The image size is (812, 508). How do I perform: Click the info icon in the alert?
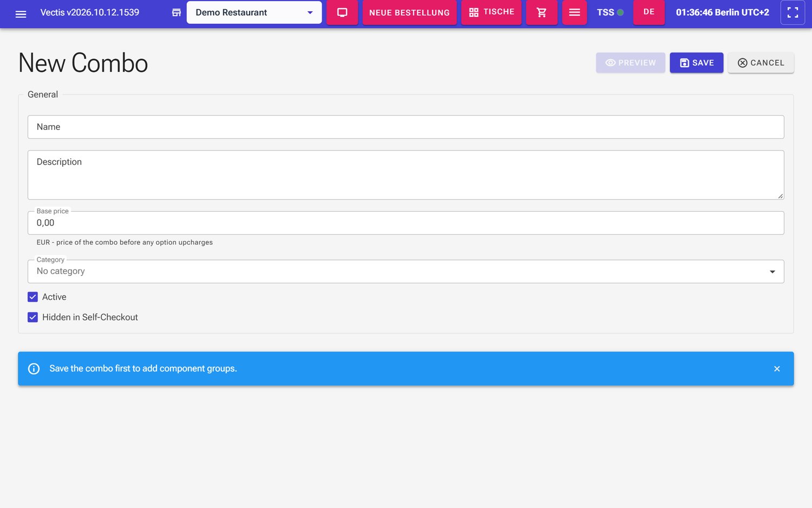[x=34, y=369]
